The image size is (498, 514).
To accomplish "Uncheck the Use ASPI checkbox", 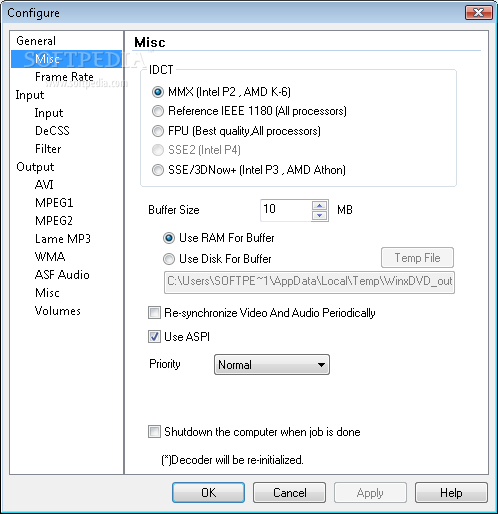I will pyautogui.click(x=154, y=337).
